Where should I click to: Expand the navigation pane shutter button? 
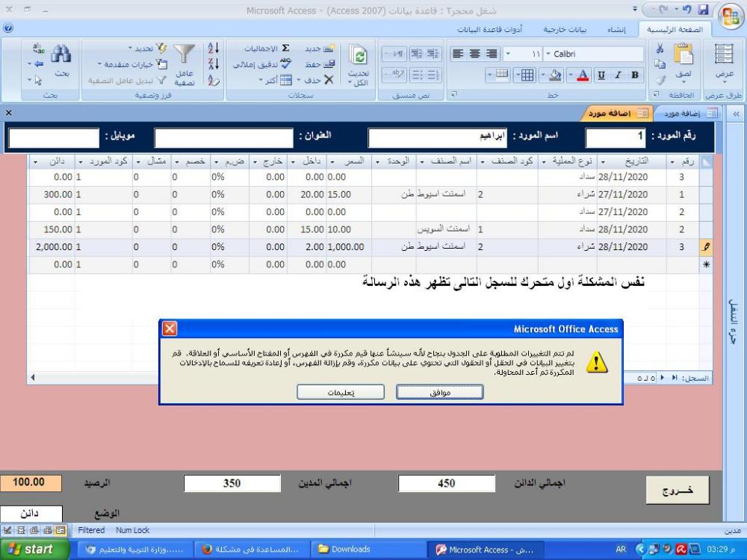pyautogui.click(x=735, y=113)
